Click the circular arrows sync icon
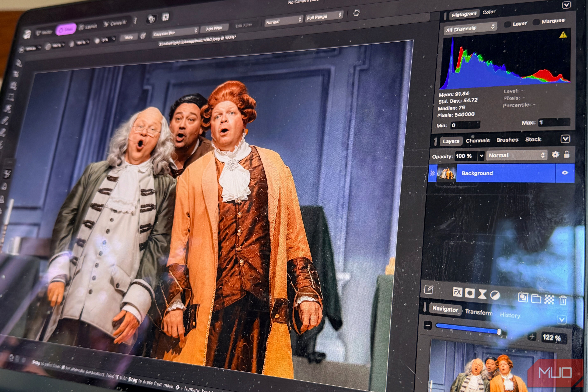Image resolution: width=588 pixels, height=392 pixels. [356, 13]
